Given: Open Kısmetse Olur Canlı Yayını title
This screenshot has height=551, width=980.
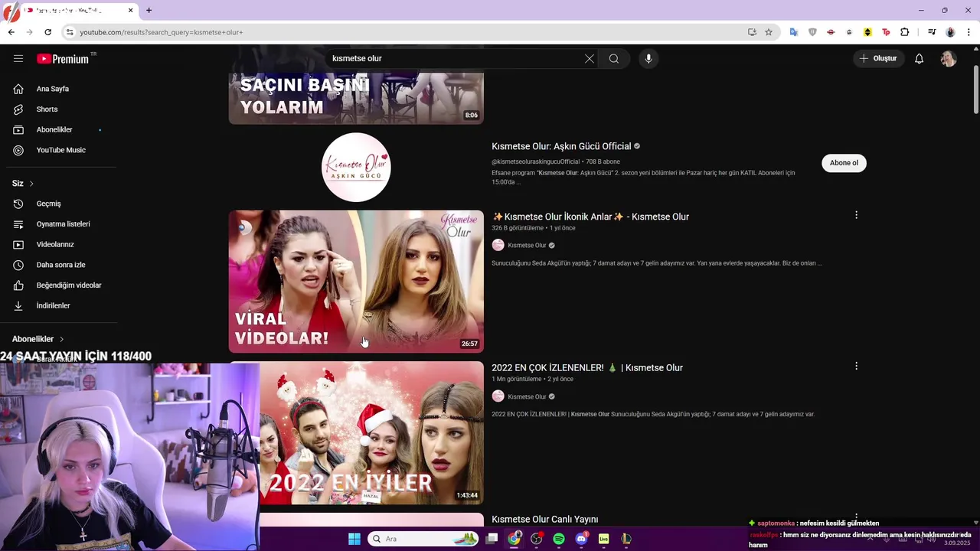Looking at the screenshot, I should [x=545, y=520].
